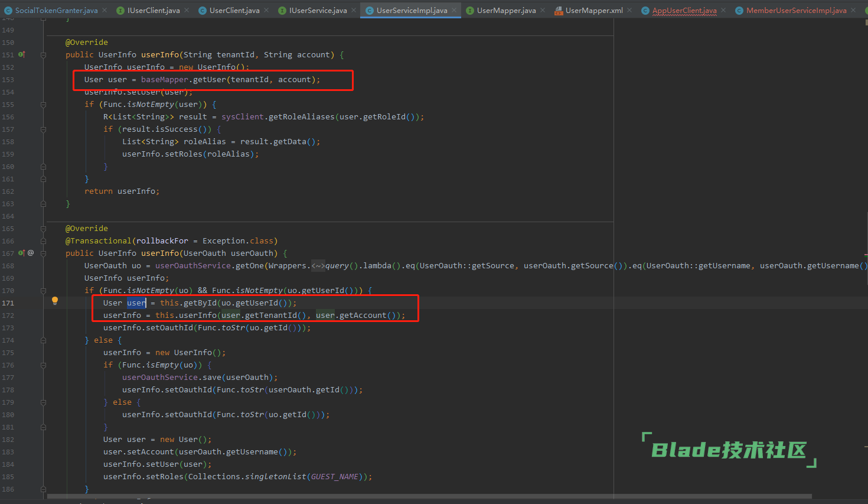Screen dimensions: 868x504
Task: Click 'baseMapper' on line 153
Action: [165, 80]
